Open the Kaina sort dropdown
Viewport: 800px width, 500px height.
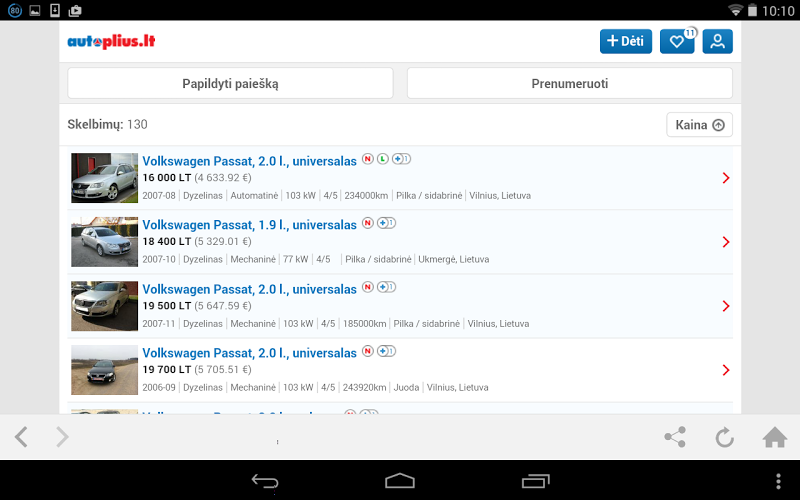(x=699, y=124)
